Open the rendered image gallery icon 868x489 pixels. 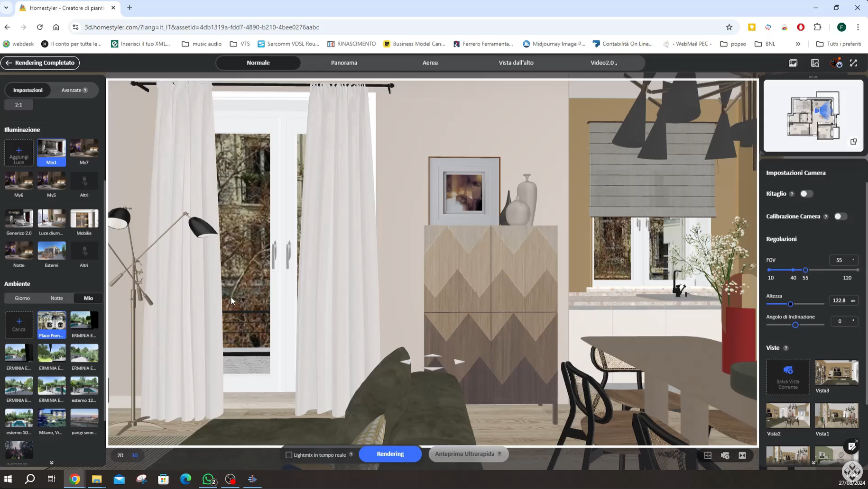coord(793,63)
